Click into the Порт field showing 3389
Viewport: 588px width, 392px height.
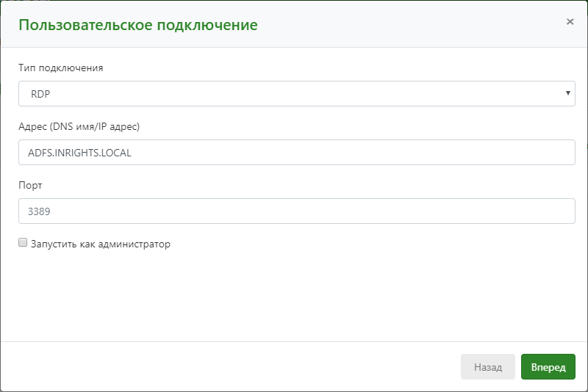tap(297, 211)
